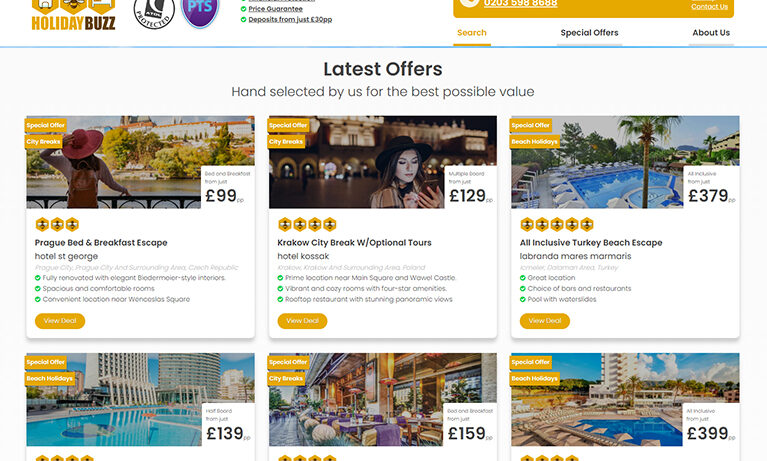This screenshot has width=767, height=461.
Task: Click the purple PTS badge icon
Action: pyautogui.click(x=200, y=13)
